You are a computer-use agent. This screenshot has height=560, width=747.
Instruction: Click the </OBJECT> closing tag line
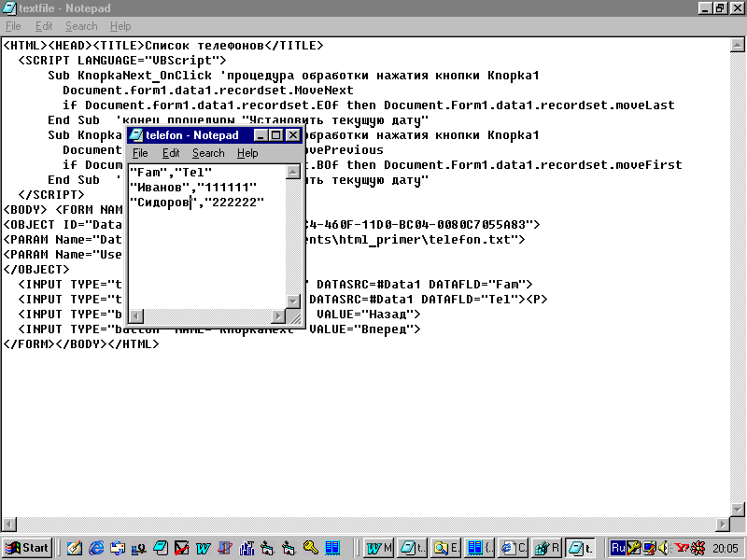[36, 270]
